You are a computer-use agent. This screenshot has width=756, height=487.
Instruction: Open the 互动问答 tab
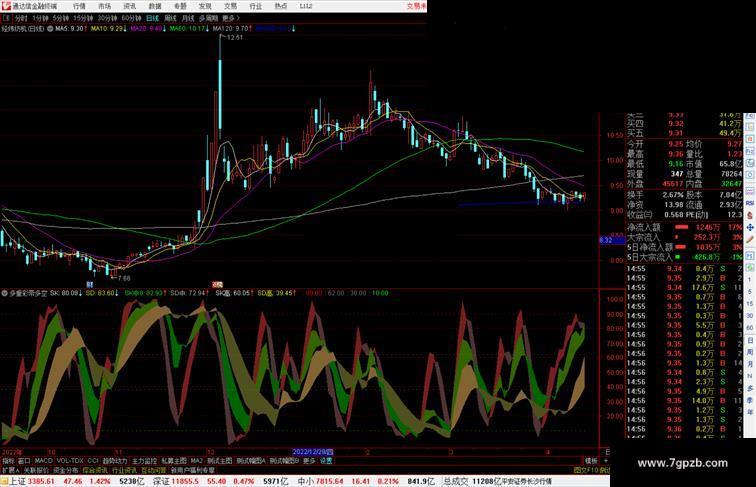click(154, 470)
